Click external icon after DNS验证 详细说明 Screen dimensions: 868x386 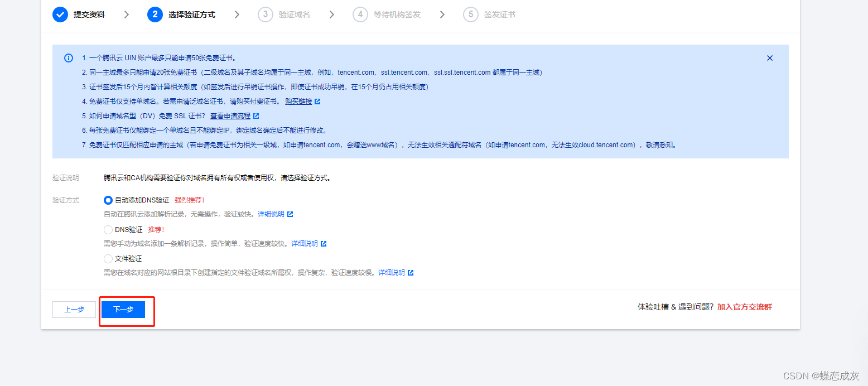pyautogui.click(x=324, y=244)
